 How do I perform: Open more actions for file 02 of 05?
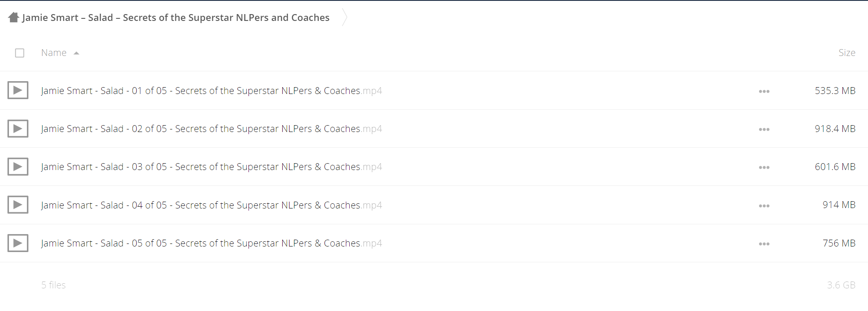(764, 129)
